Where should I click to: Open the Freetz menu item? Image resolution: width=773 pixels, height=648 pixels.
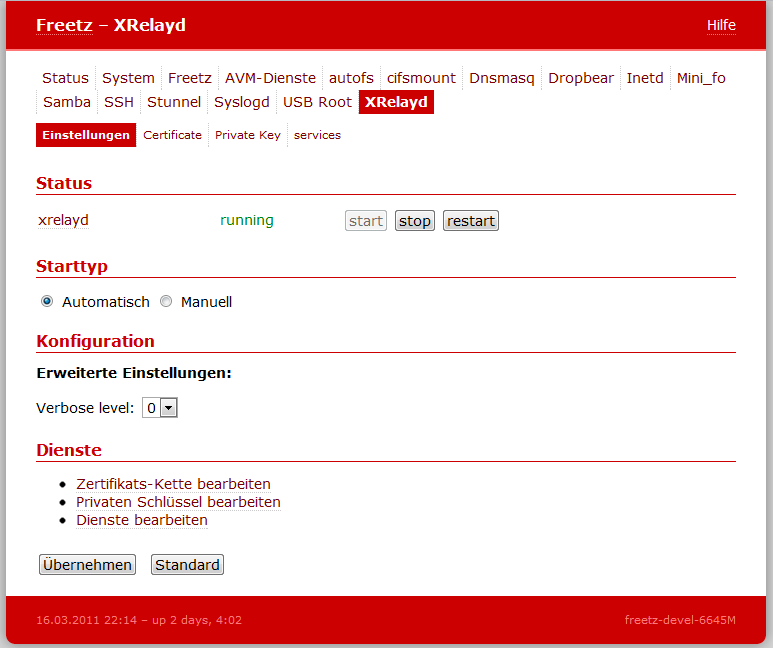[189, 78]
